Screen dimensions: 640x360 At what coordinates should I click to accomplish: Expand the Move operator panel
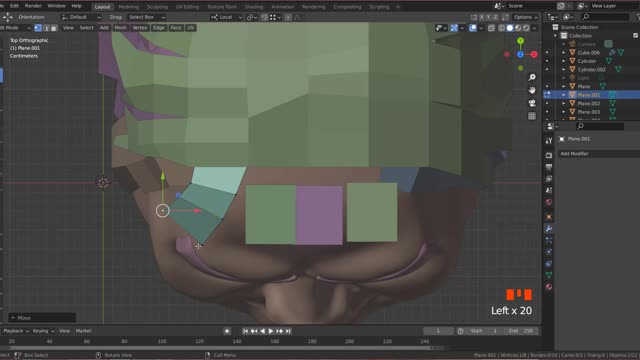pos(13,318)
